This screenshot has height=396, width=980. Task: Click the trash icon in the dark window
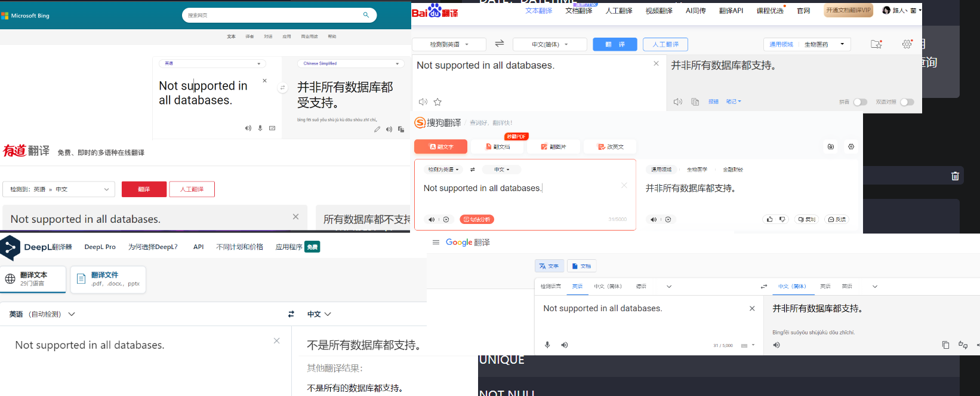955,176
